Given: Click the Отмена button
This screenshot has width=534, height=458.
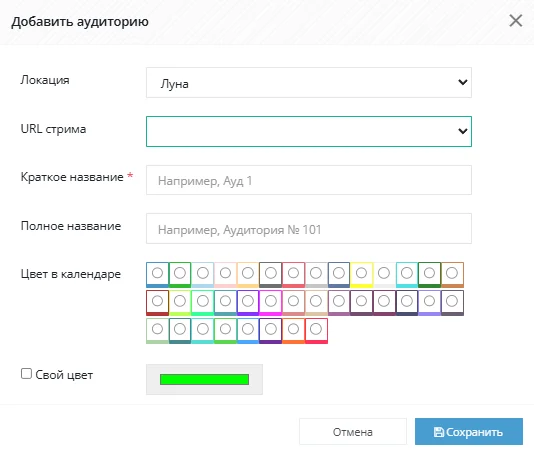Looking at the screenshot, I should tap(353, 432).
